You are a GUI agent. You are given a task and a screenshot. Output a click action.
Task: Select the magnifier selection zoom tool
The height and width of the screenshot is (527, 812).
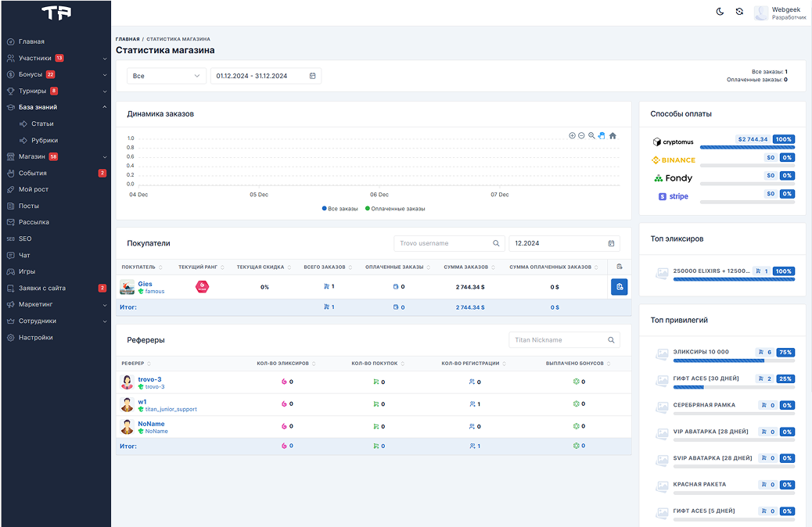[x=591, y=136]
